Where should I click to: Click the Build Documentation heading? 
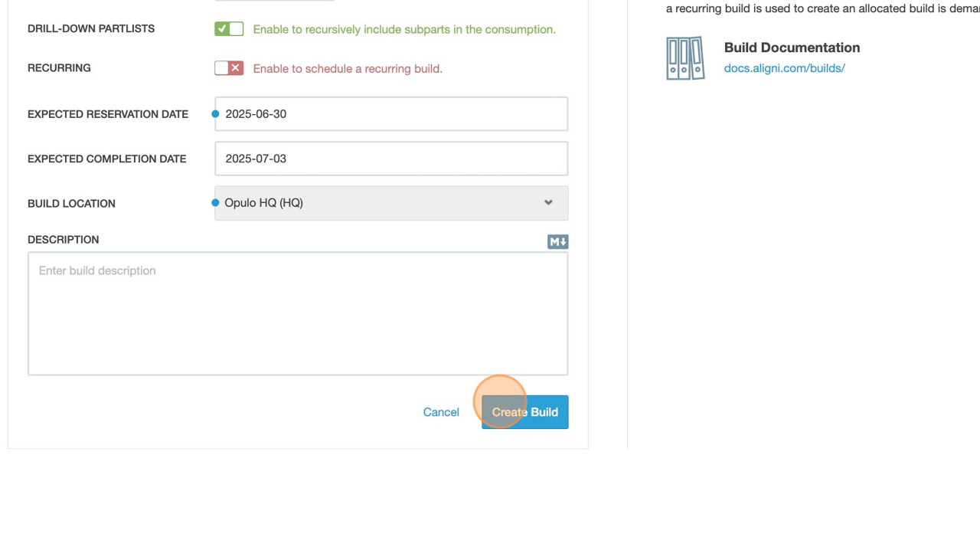pos(792,47)
